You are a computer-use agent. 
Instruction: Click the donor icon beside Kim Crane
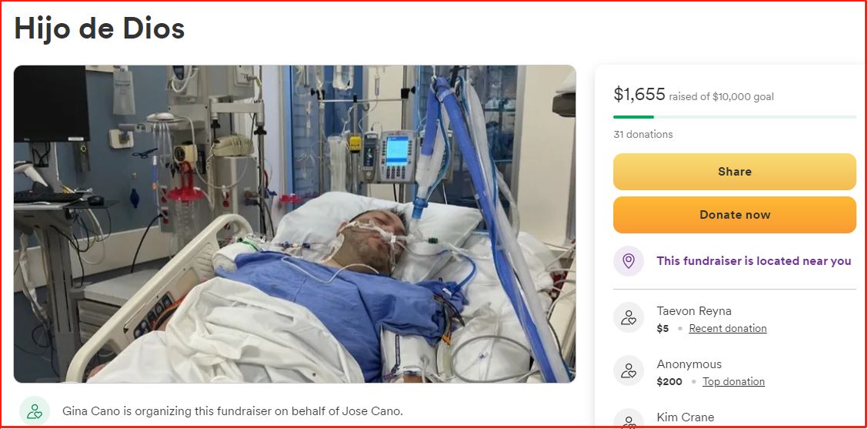pyautogui.click(x=629, y=420)
